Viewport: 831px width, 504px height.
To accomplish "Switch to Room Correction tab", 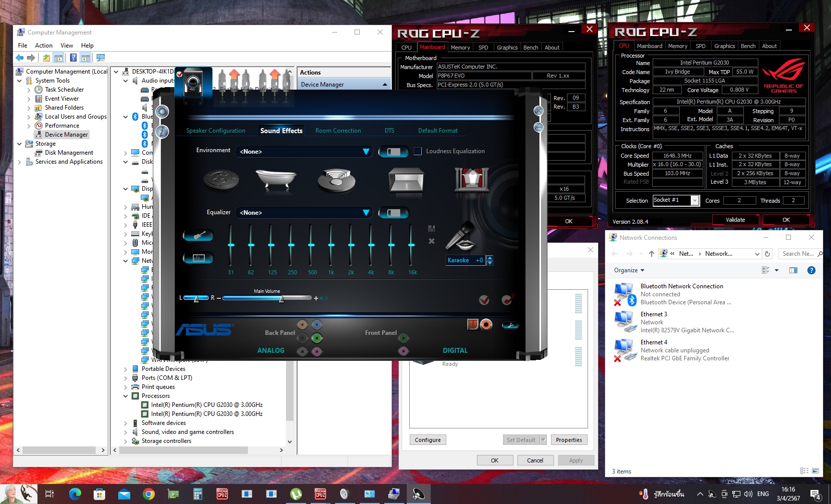I will (x=338, y=131).
